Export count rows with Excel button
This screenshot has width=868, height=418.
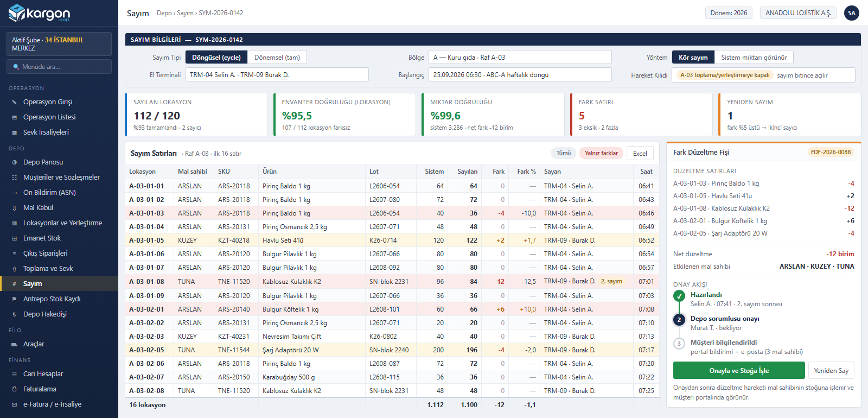coord(640,154)
